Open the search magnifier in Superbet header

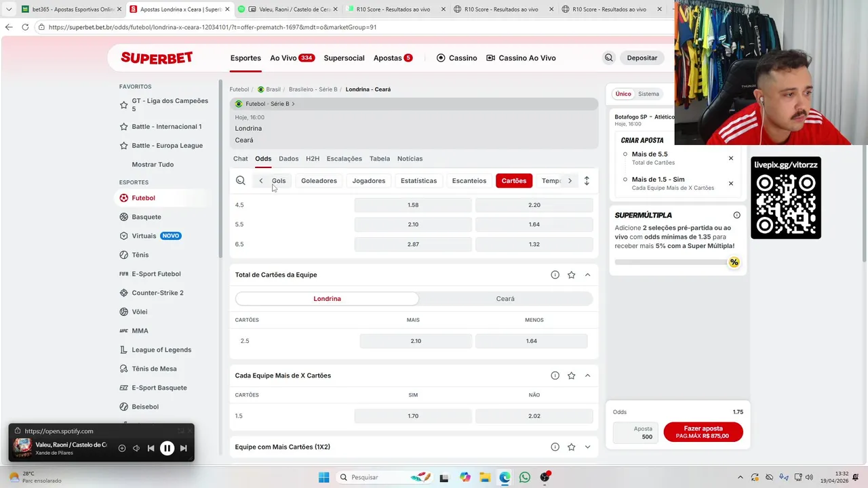pyautogui.click(x=608, y=58)
